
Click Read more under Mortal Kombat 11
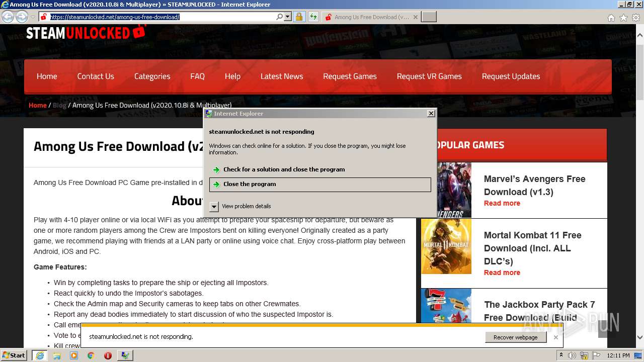coord(502,273)
